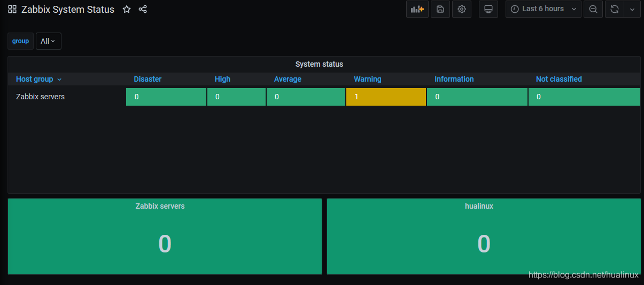Click Zabbix servers row host group cell
The width and height of the screenshot is (644, 285).
pos(67,97)
